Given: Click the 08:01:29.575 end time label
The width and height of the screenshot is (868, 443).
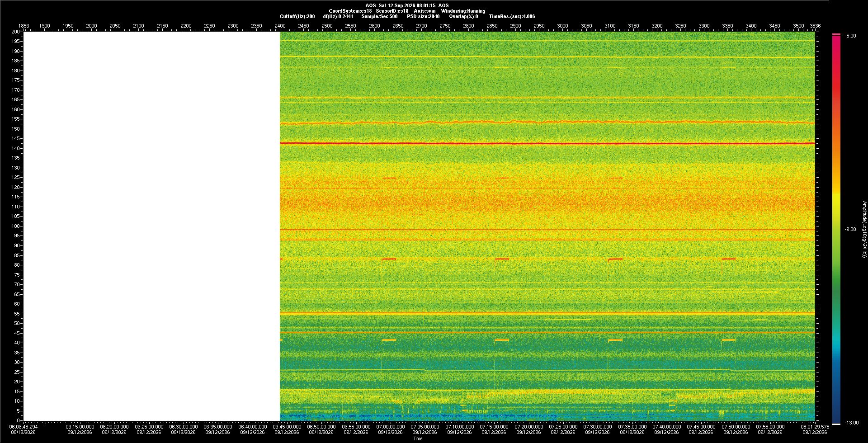Looking at the screenshot, I should [815, 426].
